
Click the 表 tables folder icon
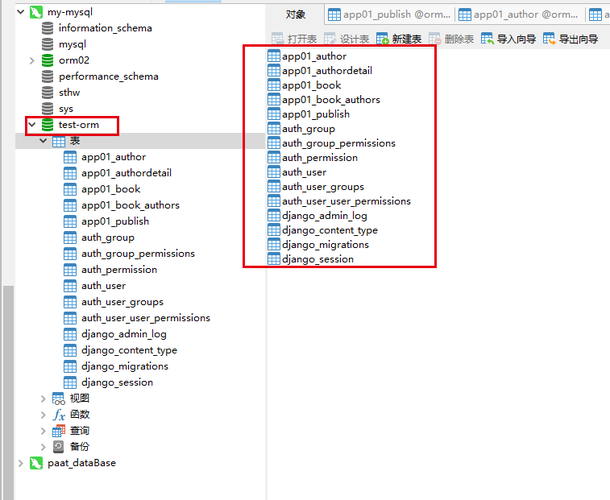59,141
